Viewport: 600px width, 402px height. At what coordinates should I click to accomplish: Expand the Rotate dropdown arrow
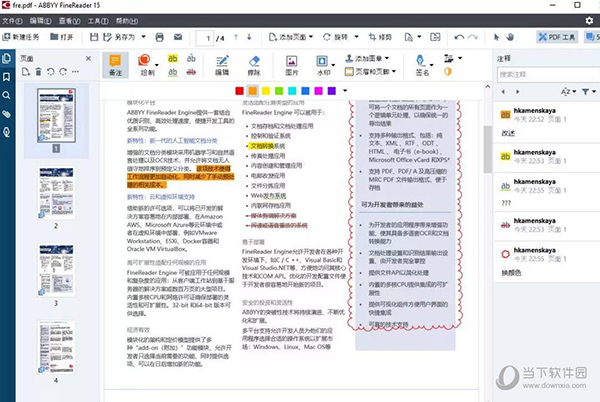pos(356,37)
